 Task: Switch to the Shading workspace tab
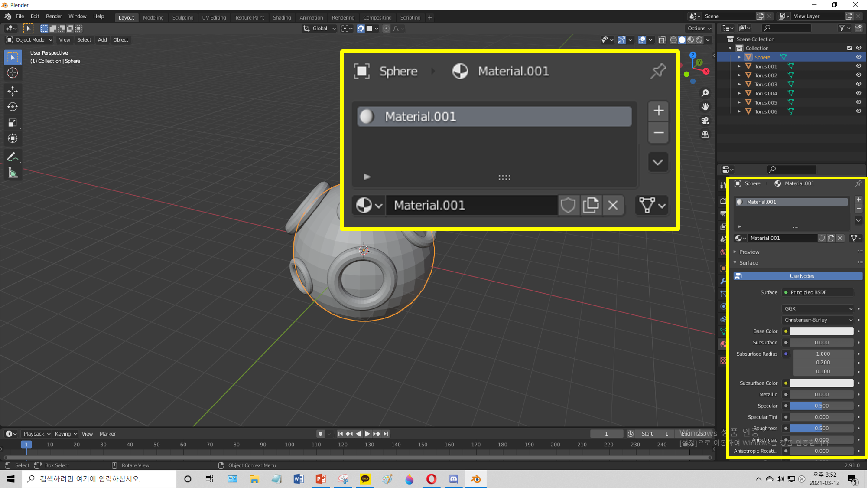point(281,17)
